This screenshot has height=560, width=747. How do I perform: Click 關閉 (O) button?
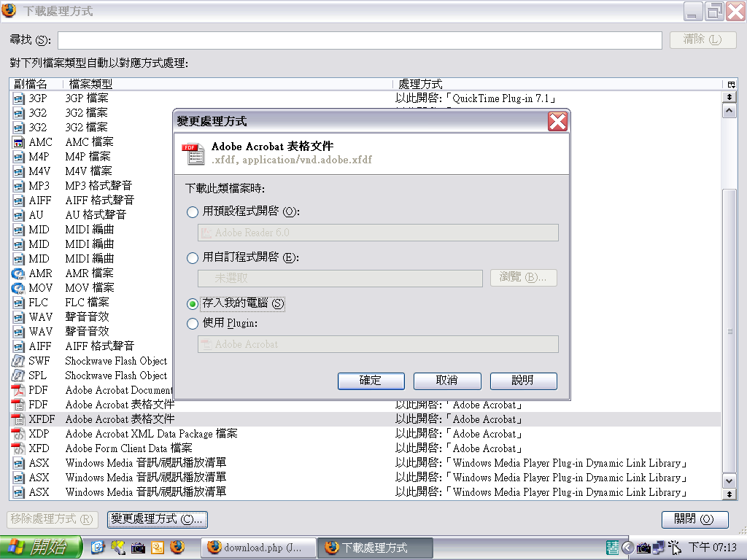point(694,519)
